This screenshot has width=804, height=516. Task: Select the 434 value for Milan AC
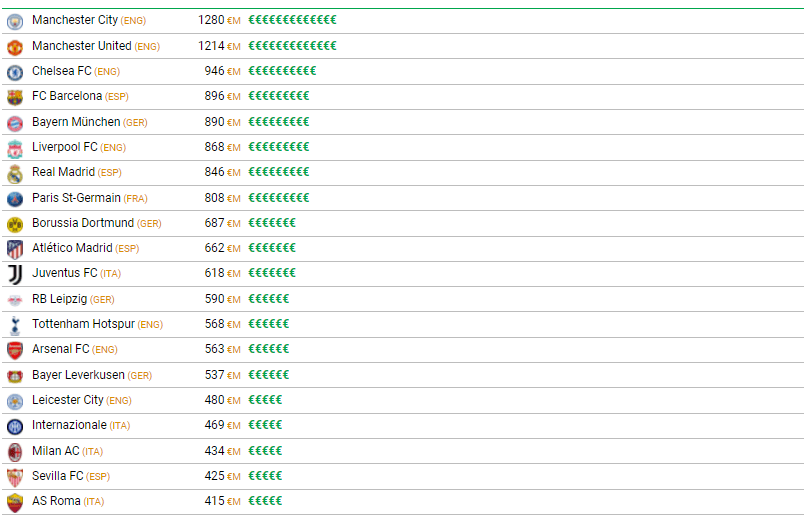(214, 450)
